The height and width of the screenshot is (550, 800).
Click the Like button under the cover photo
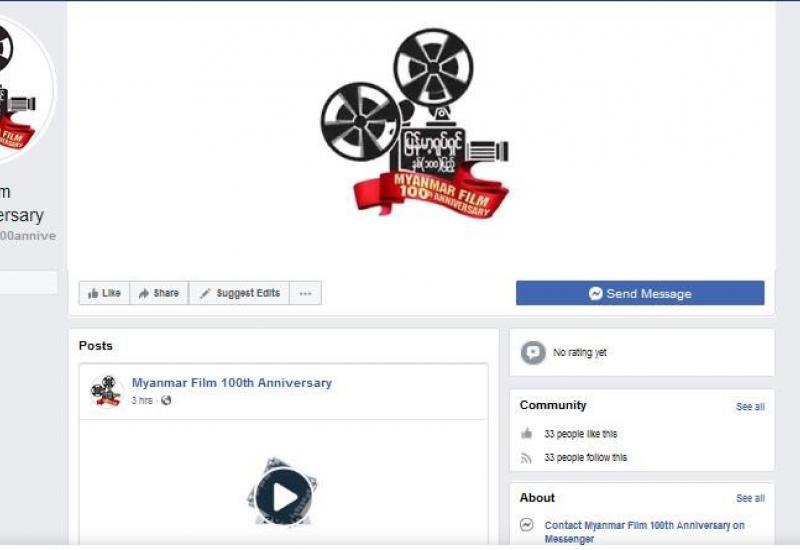[x=104, y=293]
